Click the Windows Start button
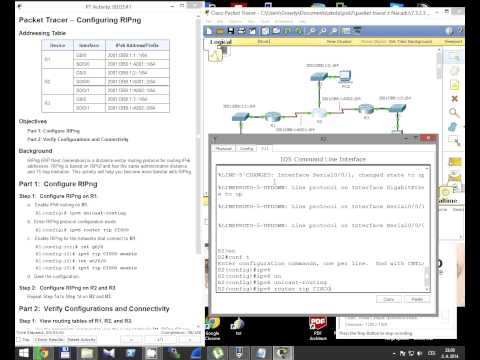This screenshot has width=480, height=360. click(24, 353)
